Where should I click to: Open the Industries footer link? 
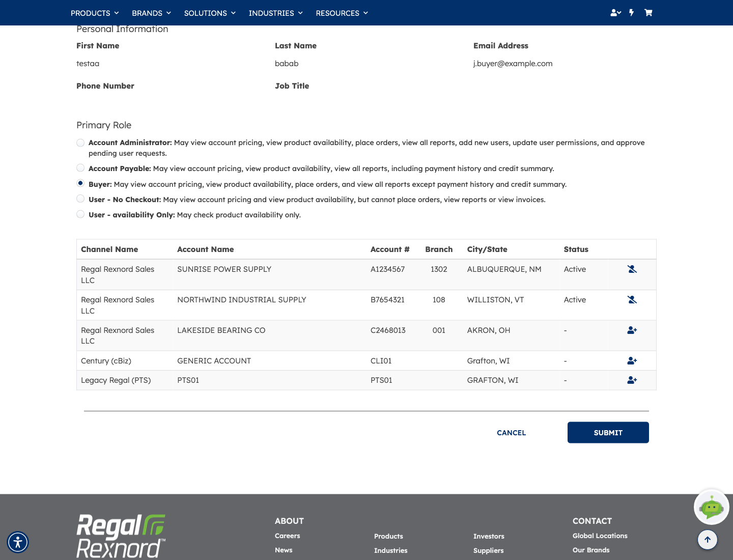391,550
